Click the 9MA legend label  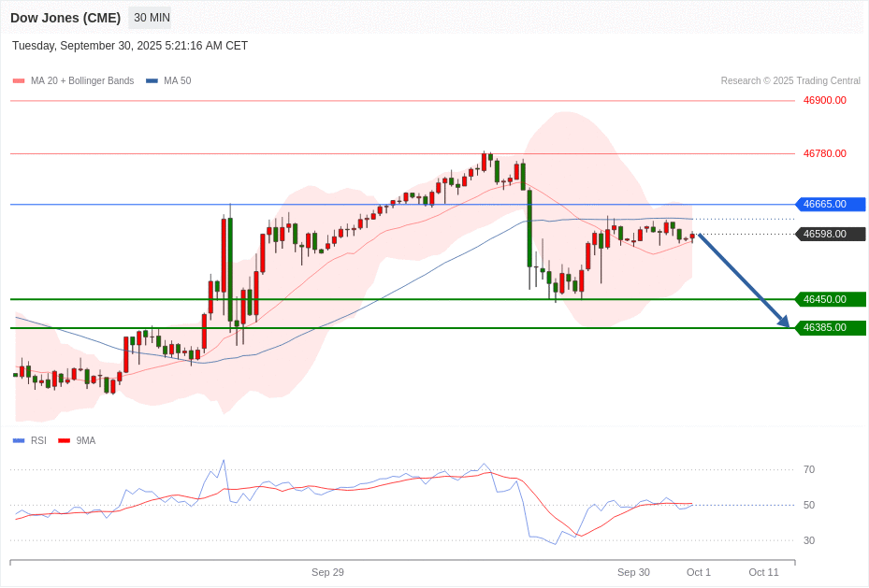[86, 440]
